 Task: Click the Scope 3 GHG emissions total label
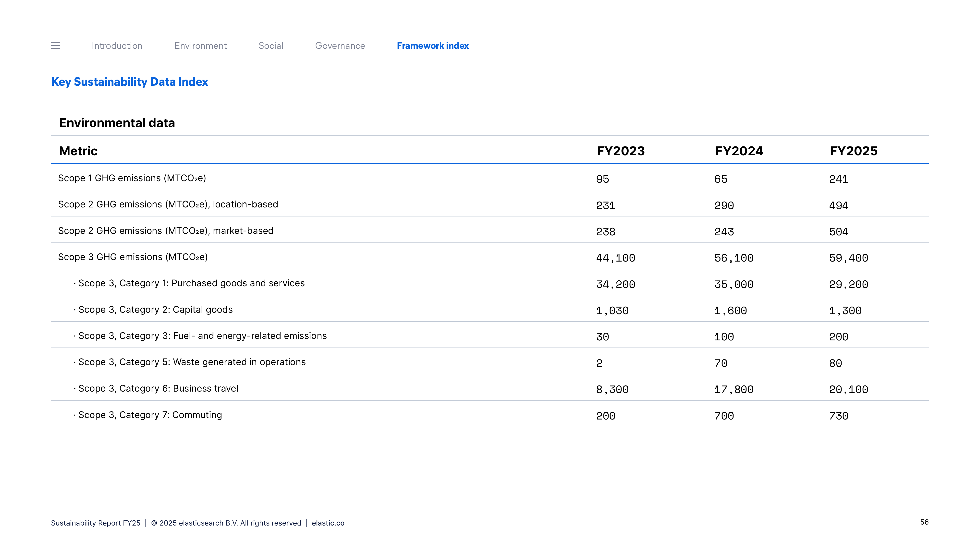click(133, 257)
